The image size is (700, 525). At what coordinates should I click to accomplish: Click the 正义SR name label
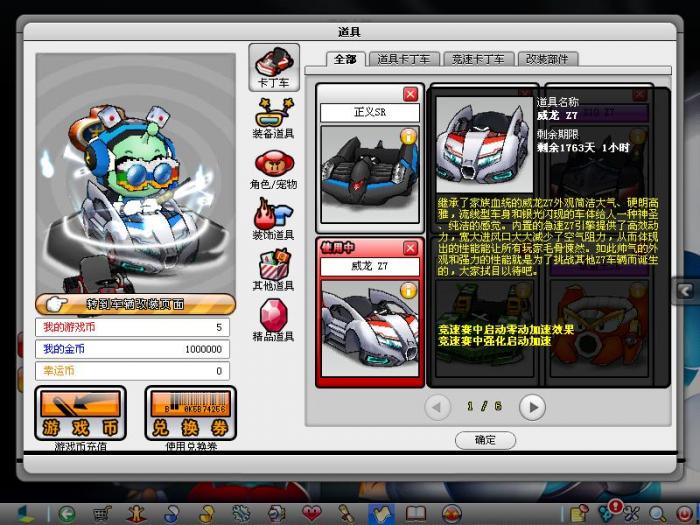click(x=370, y=112)
